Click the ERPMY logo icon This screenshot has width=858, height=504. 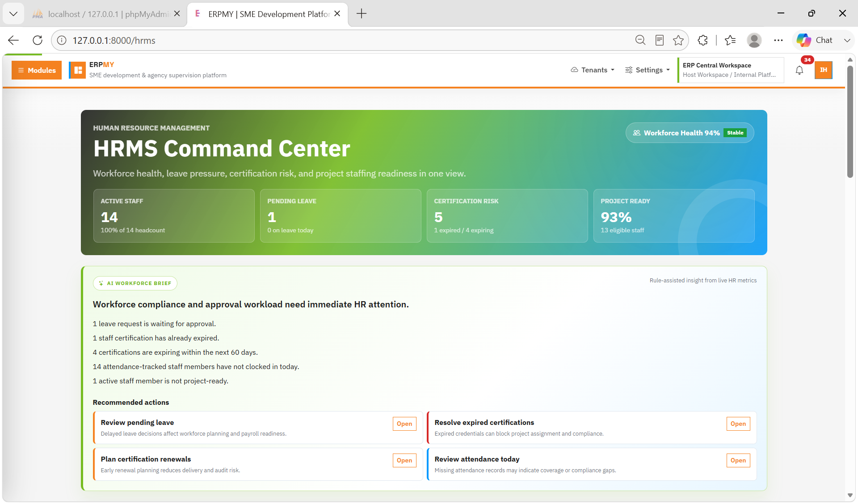pos(78,70)
